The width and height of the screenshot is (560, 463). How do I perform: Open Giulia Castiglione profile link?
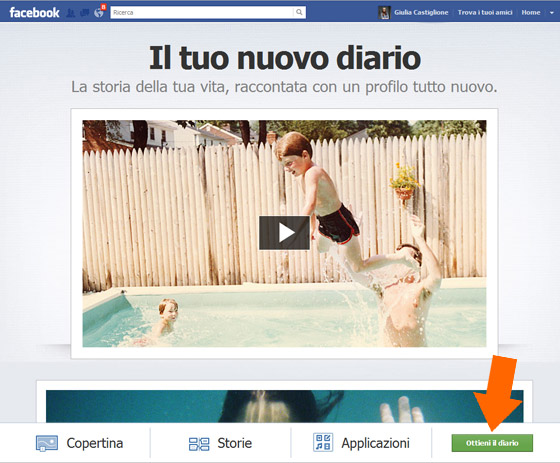pyautogui.click(x=421, y=13)
